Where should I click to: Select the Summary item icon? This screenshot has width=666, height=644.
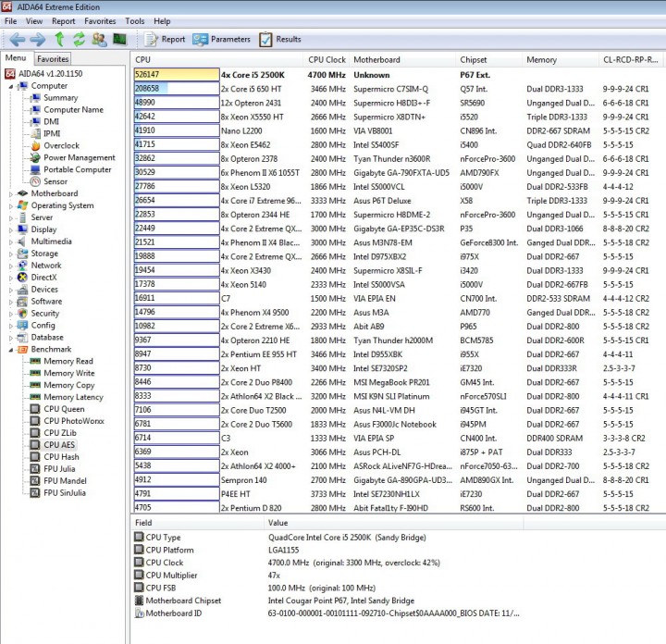click(36, 98)
